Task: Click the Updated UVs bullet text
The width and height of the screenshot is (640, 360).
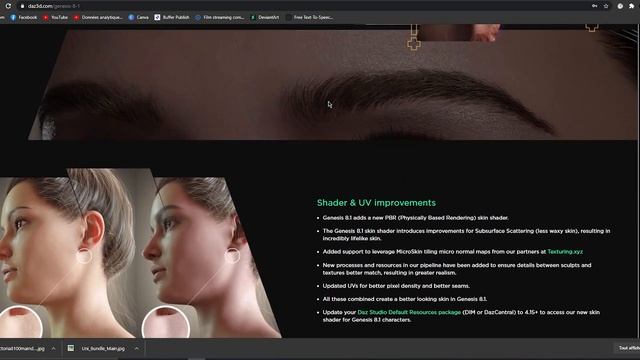Action: point(396,286)
